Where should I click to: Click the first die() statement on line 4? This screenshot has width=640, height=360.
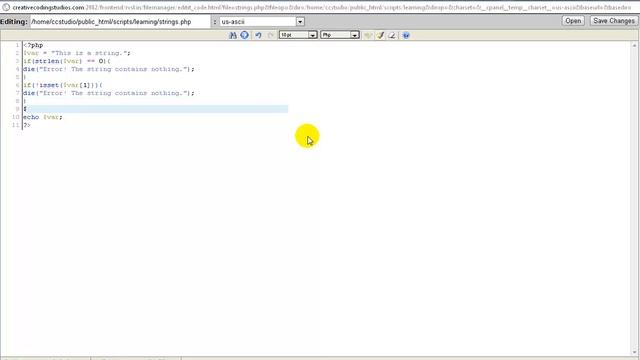109,69
